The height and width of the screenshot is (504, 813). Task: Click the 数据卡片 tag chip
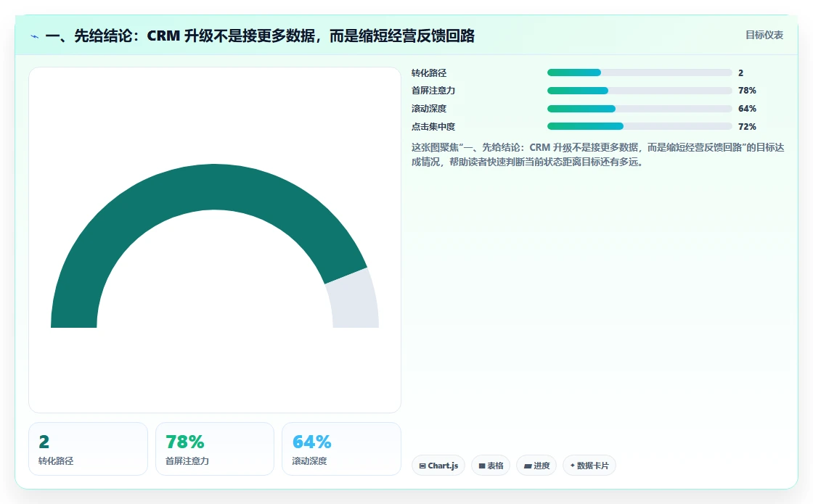coord(589,465)
